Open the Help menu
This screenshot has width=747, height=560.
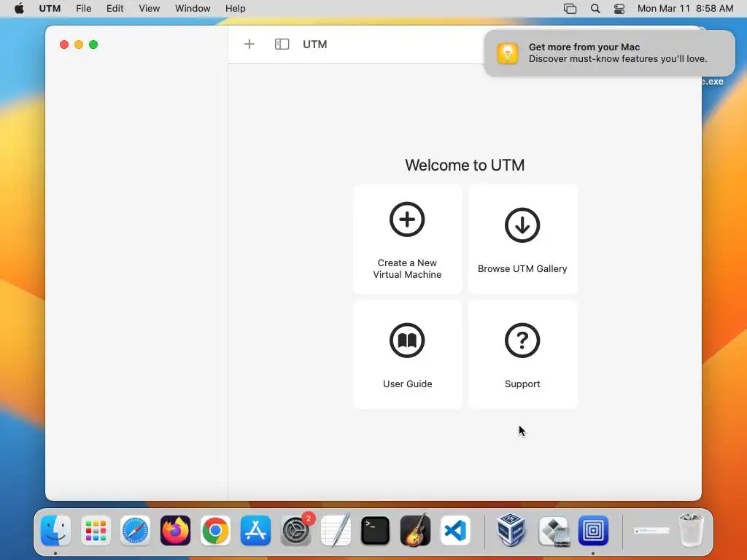[x=236, y=9]
